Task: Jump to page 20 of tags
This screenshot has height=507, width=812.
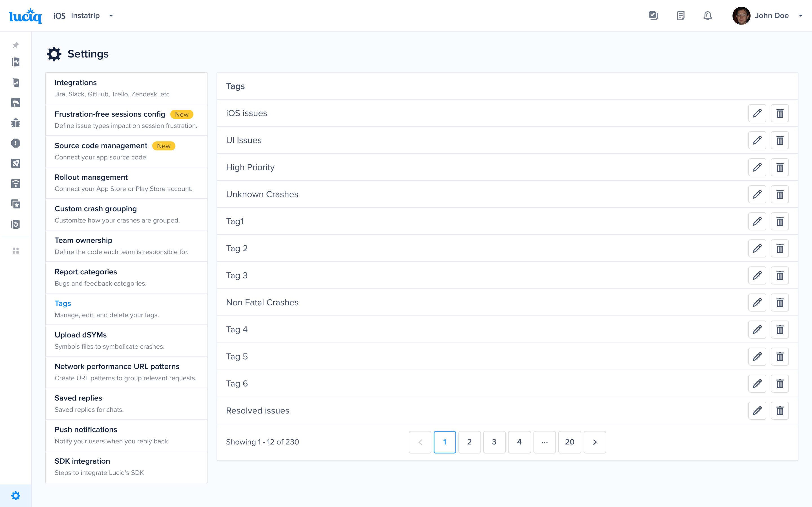Action: [x=570, y=442]
